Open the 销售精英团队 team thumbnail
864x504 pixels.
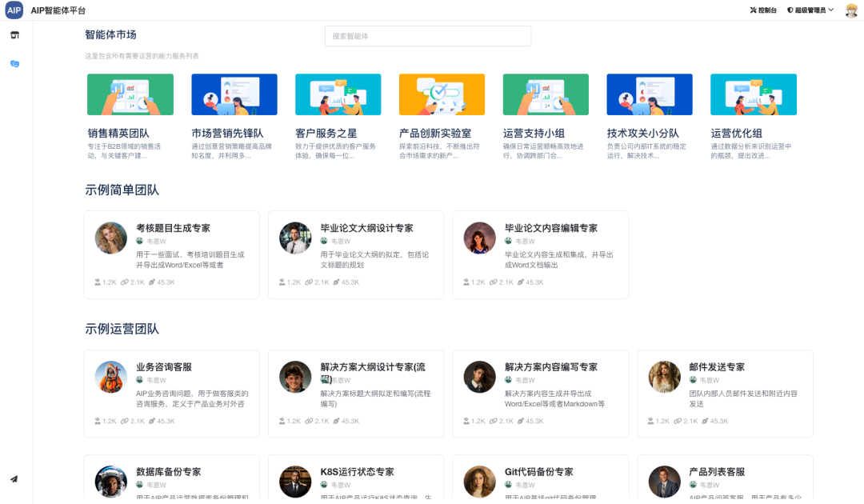click(130, 94)
